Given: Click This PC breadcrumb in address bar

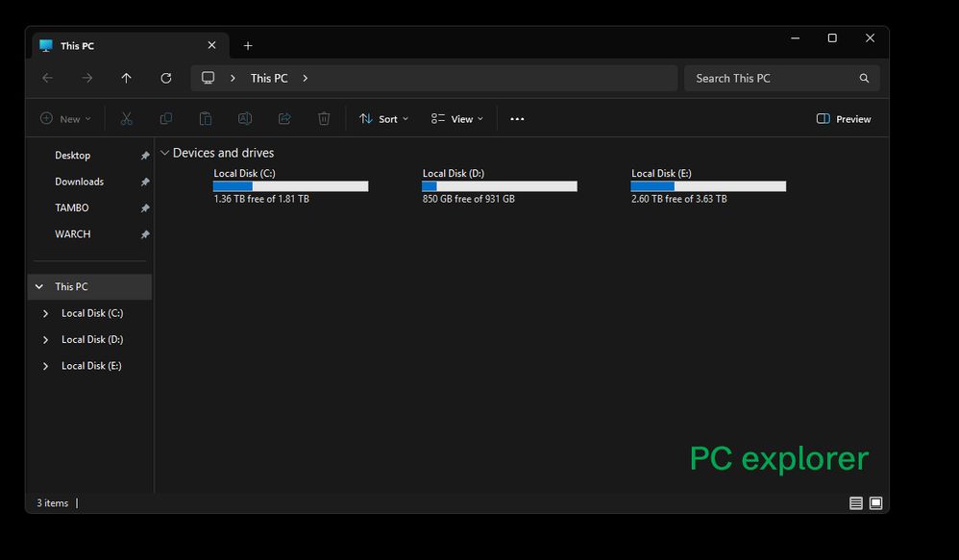Looking at the screenshot, I should pos(269,78).
